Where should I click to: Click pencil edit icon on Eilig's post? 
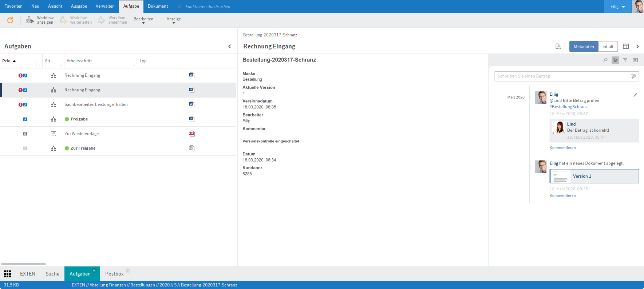coord(635,95)
